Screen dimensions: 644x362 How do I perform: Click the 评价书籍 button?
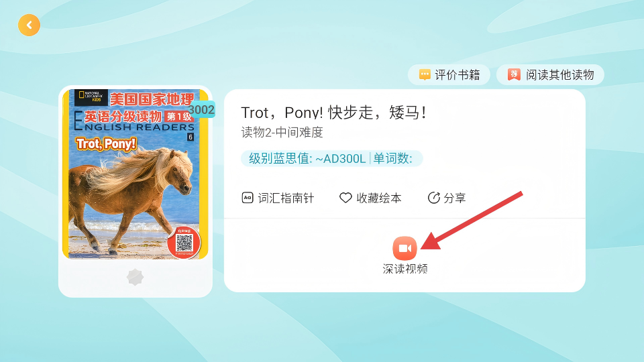click(x=449, y=74)
